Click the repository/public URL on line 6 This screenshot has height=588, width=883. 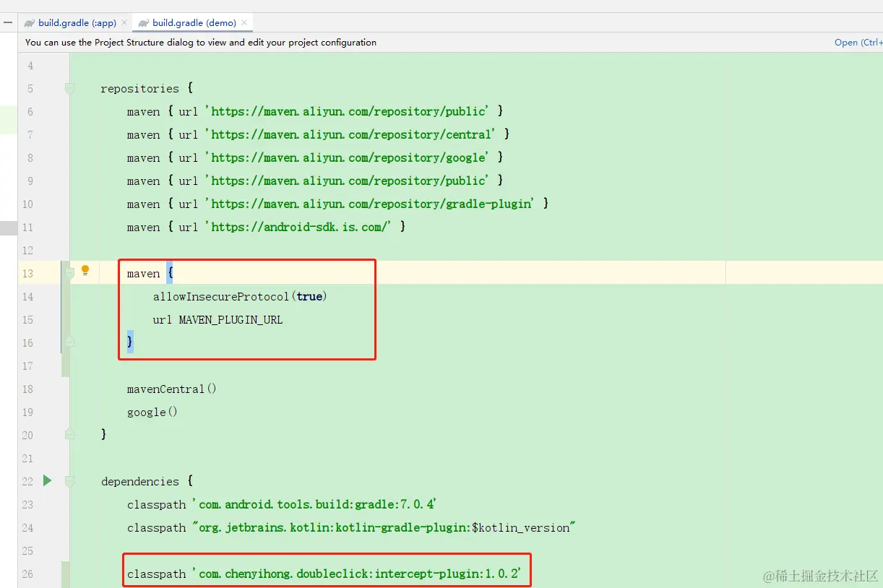[347, 111]
